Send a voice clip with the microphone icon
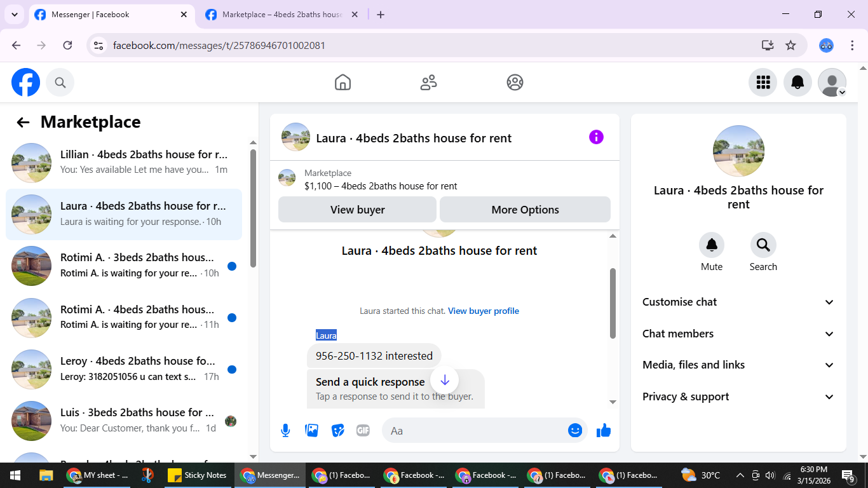The width and height of the screenshot is (868, 488). [285, 431]
